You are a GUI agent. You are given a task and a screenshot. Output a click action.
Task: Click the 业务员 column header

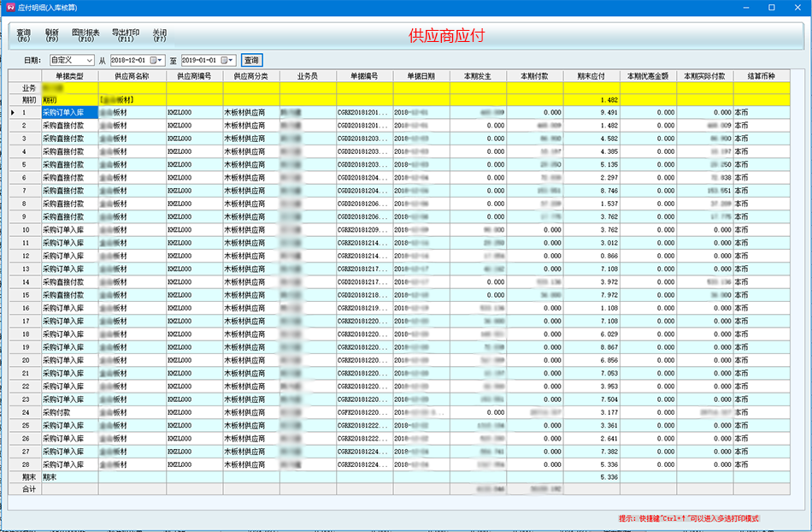308,76
